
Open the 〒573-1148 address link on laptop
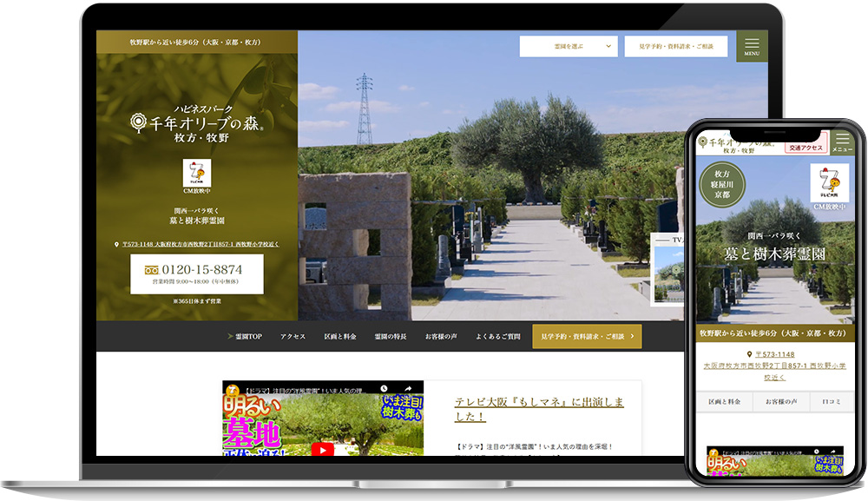pyautogui.click(x=197, y=244)
